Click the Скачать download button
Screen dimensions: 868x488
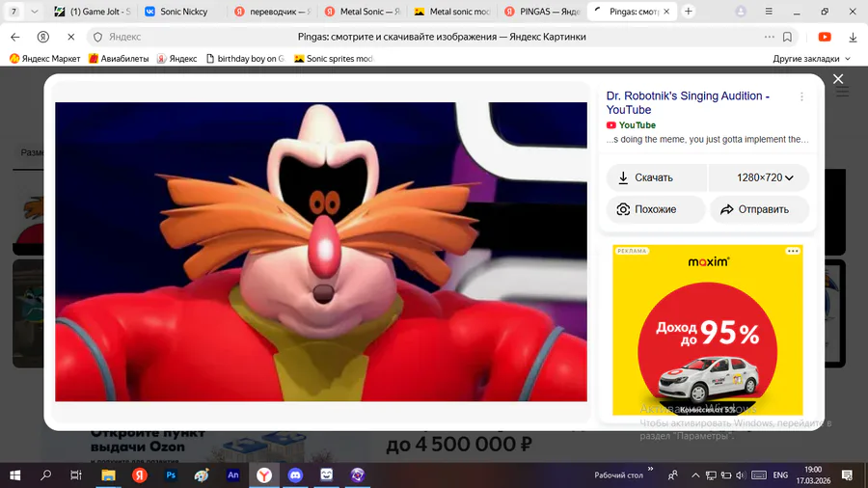pyautogui.click(x=657, y=177)
